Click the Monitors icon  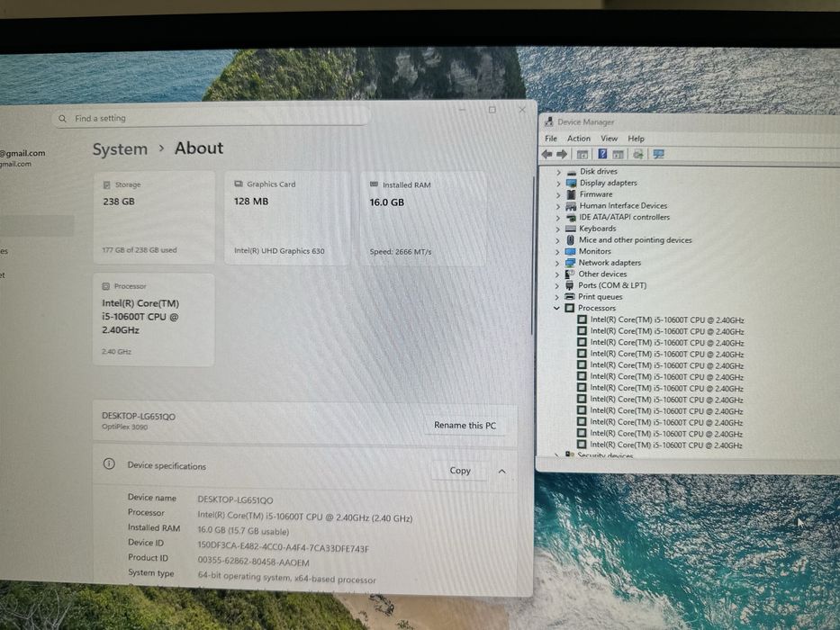pos(570,251)
